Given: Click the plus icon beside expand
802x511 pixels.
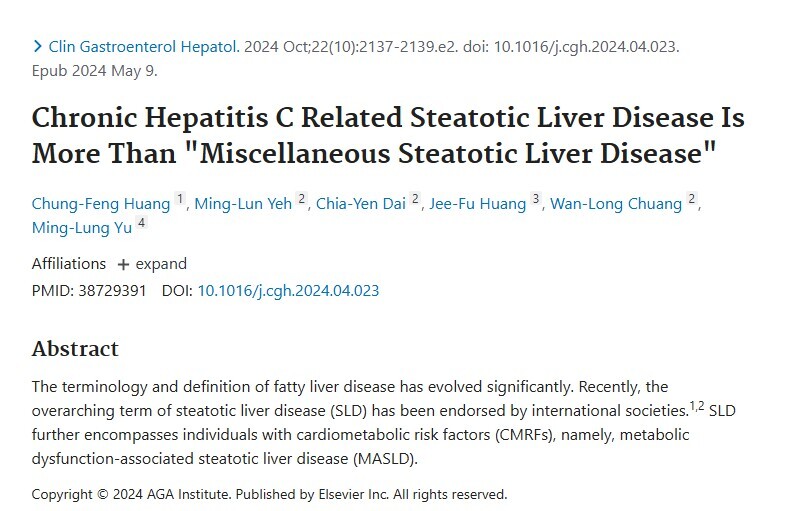Looking at the screenshot, I should click(123, 264).
